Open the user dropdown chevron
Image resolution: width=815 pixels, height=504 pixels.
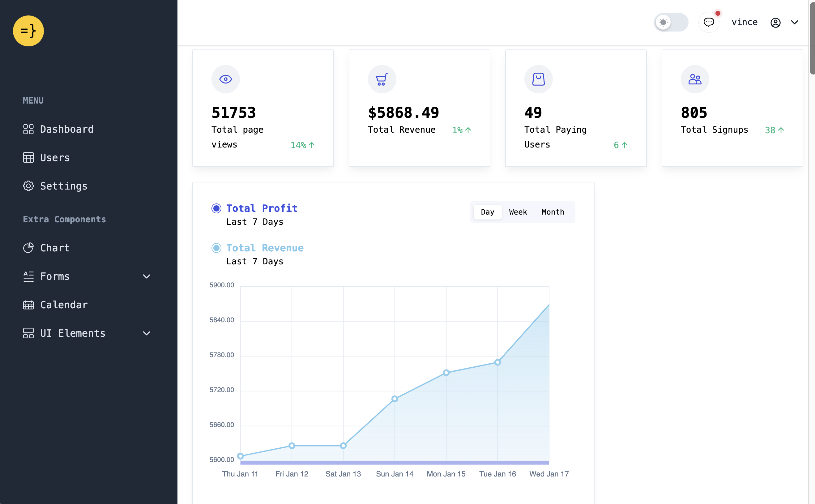[794, 22]
